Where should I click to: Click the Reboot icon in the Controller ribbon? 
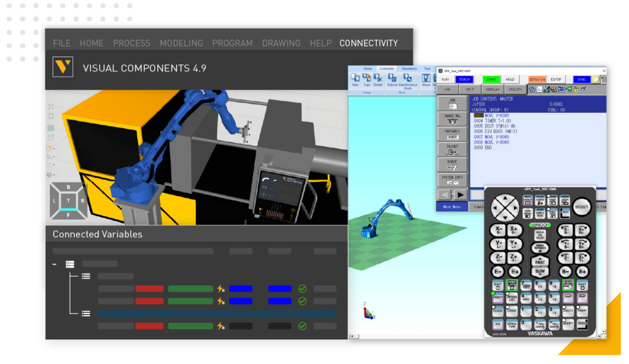click(x=393, y=78)
